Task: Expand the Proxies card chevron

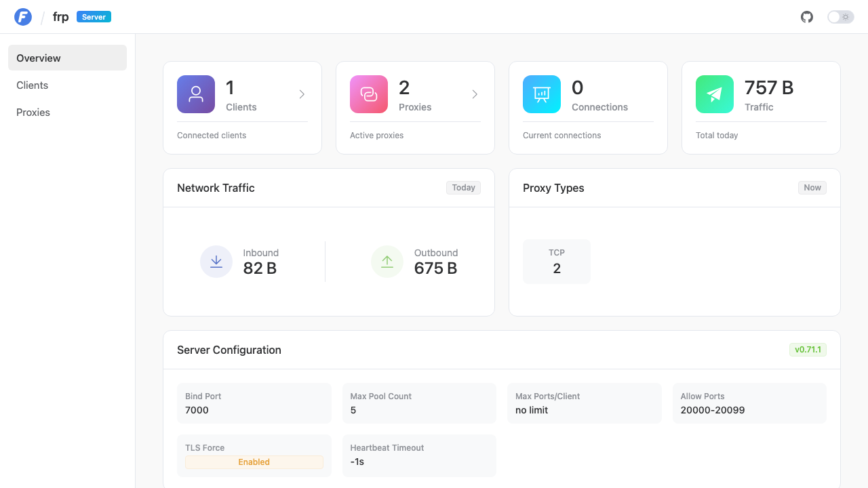Action: [475, 94]
